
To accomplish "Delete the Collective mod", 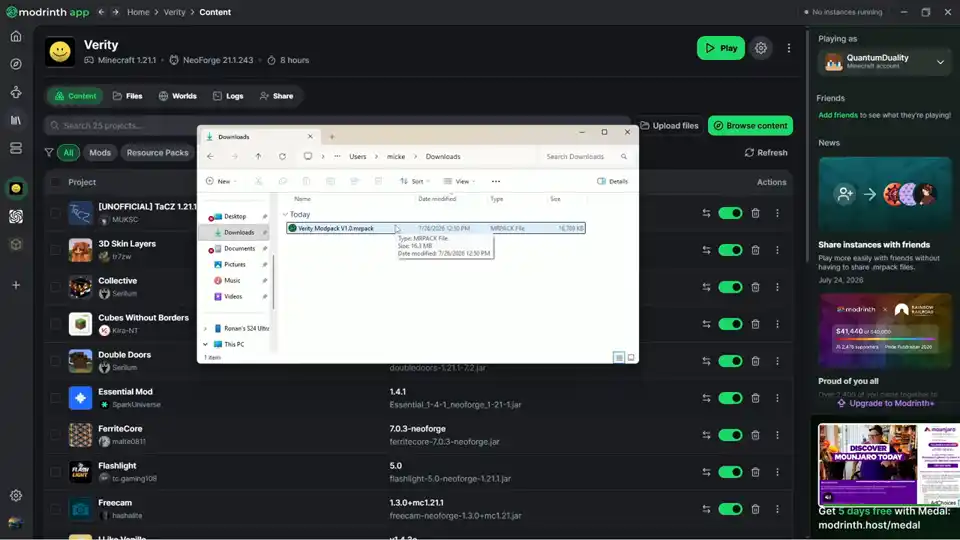I will tap(756, 287).
